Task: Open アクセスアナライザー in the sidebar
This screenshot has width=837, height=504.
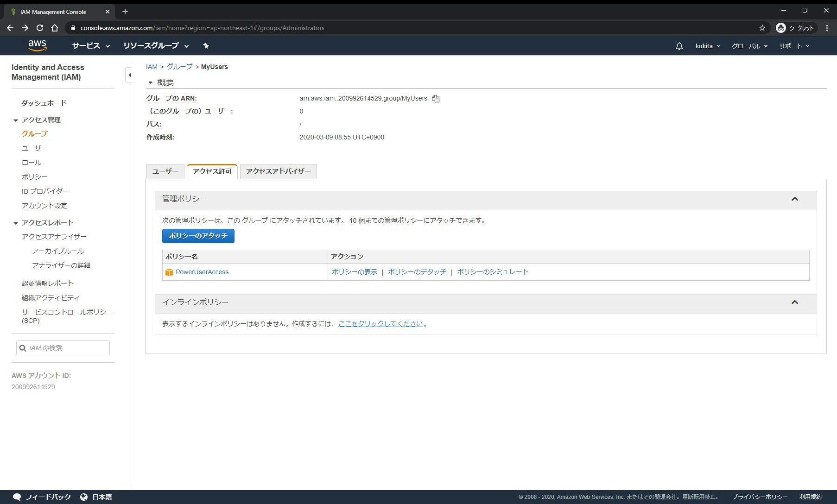Action: point(54,237)
